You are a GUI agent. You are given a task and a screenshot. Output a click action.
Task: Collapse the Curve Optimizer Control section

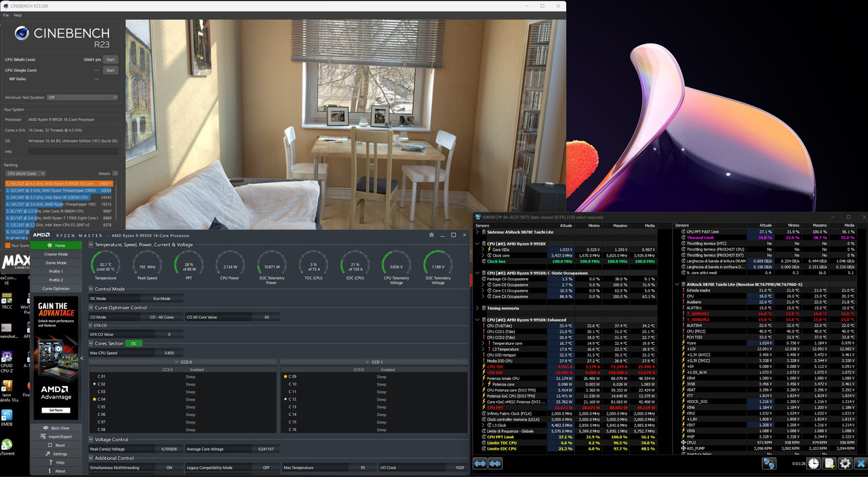pyautogui.click(x=91, y=307)
